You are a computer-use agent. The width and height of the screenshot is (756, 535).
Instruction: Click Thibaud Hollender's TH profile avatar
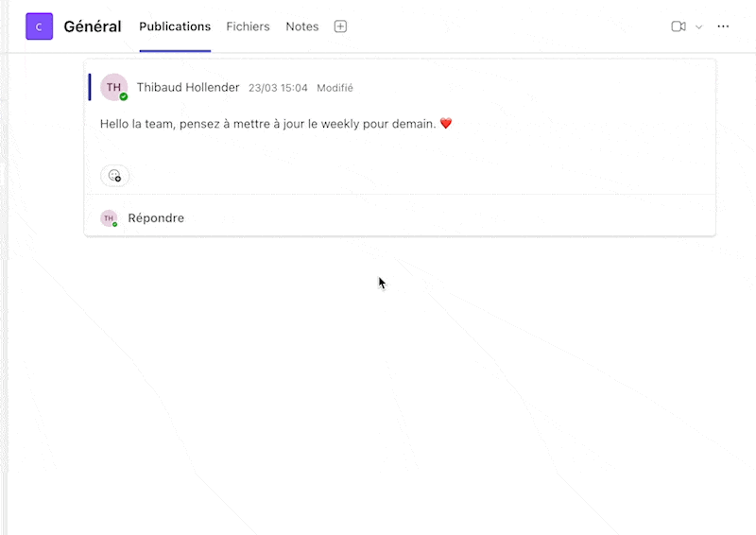113,87
